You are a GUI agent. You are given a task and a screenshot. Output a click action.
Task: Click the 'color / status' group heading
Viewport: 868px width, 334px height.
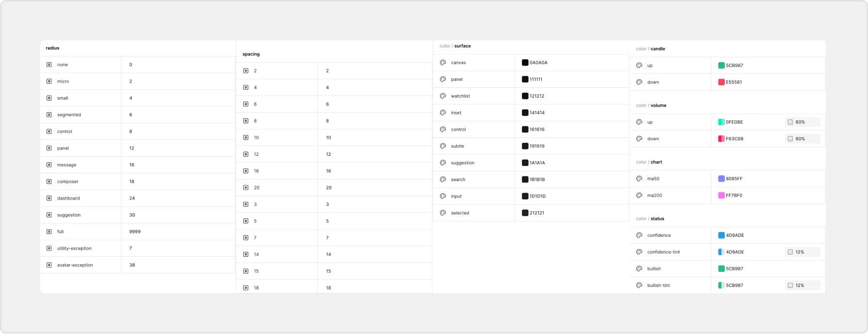[650, 219]
